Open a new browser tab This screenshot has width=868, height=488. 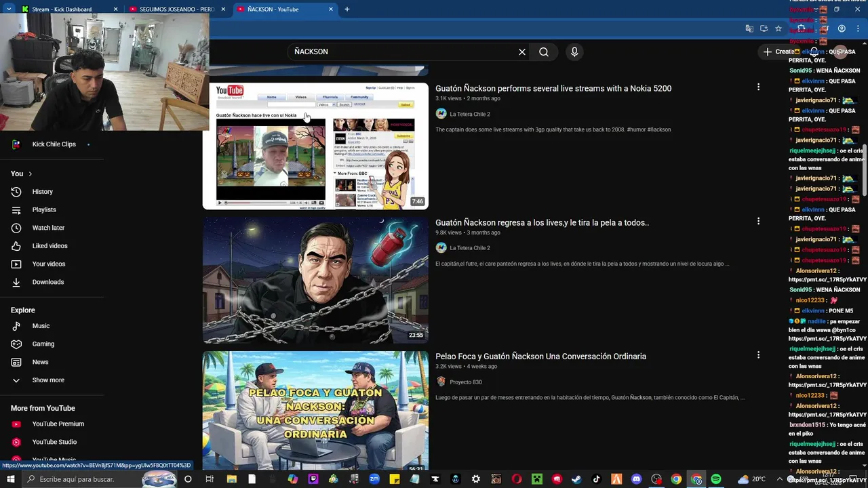coord(347,9)
